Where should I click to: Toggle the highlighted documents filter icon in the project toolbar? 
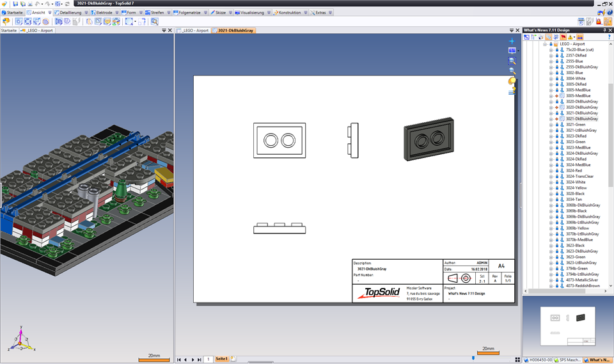pos(549,37)
